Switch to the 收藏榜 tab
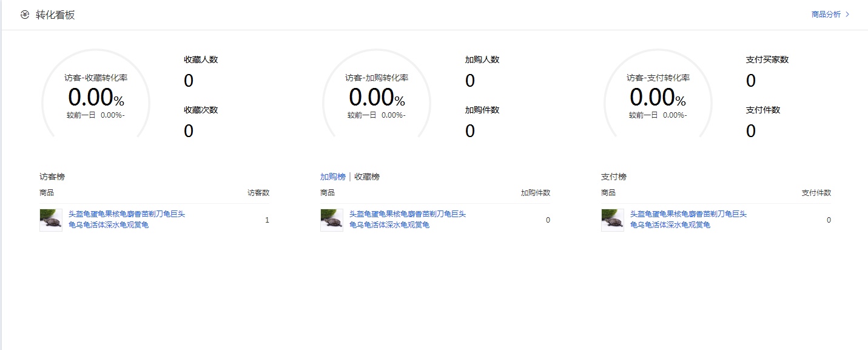868x350 pixels. (367, 177)
